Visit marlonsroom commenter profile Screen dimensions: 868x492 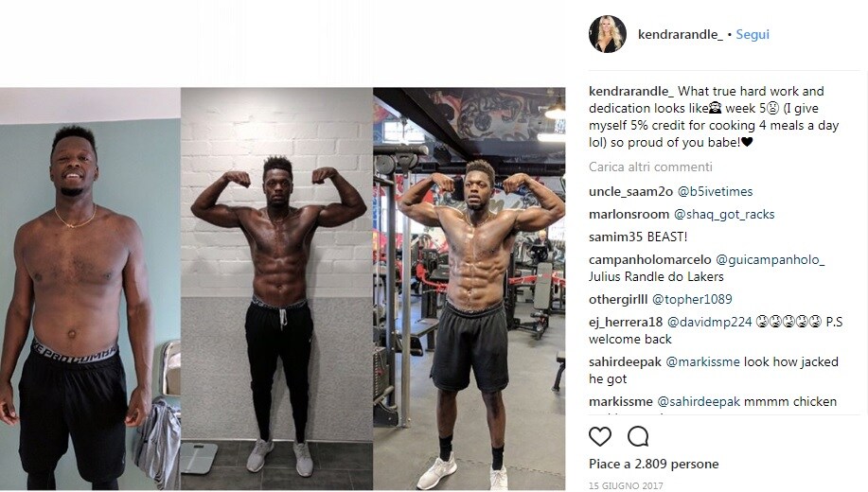(629, 214)
